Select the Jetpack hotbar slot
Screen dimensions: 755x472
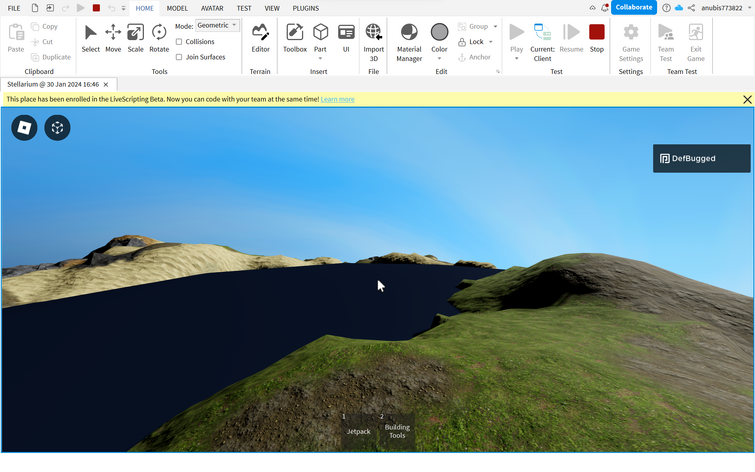(x=358, y=432)
